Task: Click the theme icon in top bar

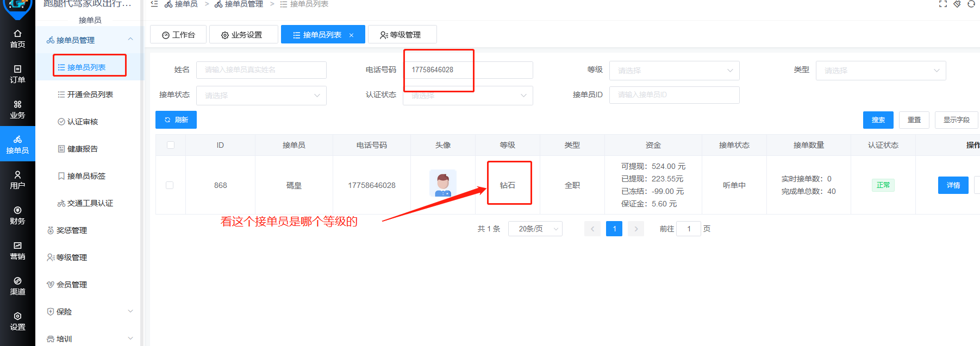Action: coord(957,4)
